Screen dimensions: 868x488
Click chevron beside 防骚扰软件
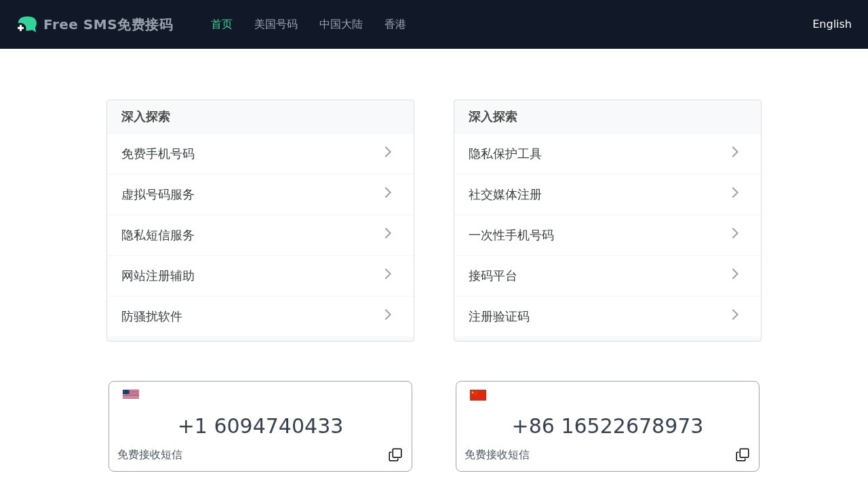pyautogui.click(x=388, y=315)
